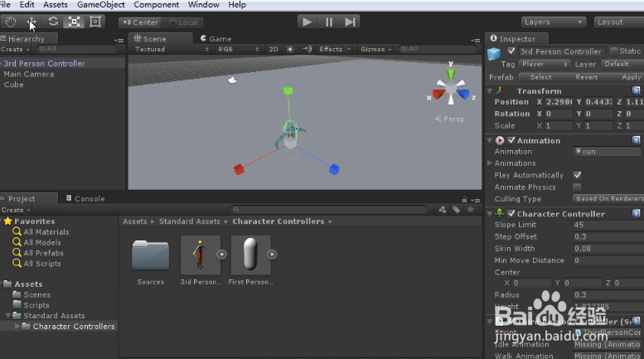This screenshot has height=359, width=644.
Task: Select the First Person prefab thumbnail
Action: 250,255
